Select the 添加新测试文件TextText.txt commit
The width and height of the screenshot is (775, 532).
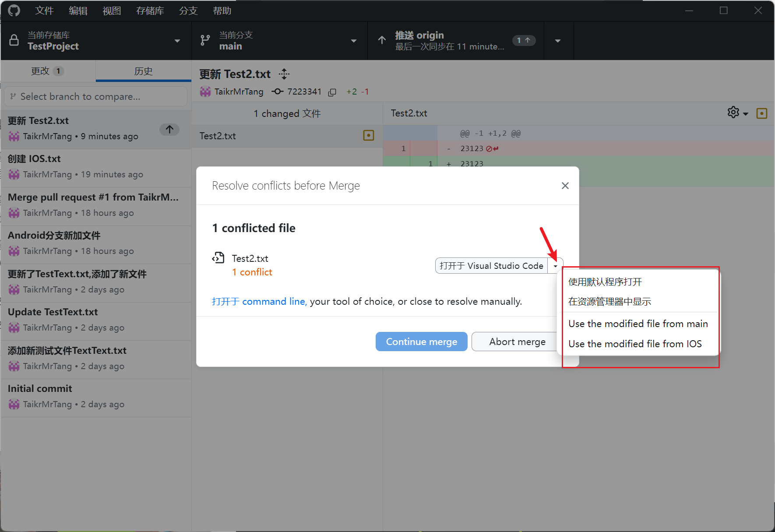[96, 359]
